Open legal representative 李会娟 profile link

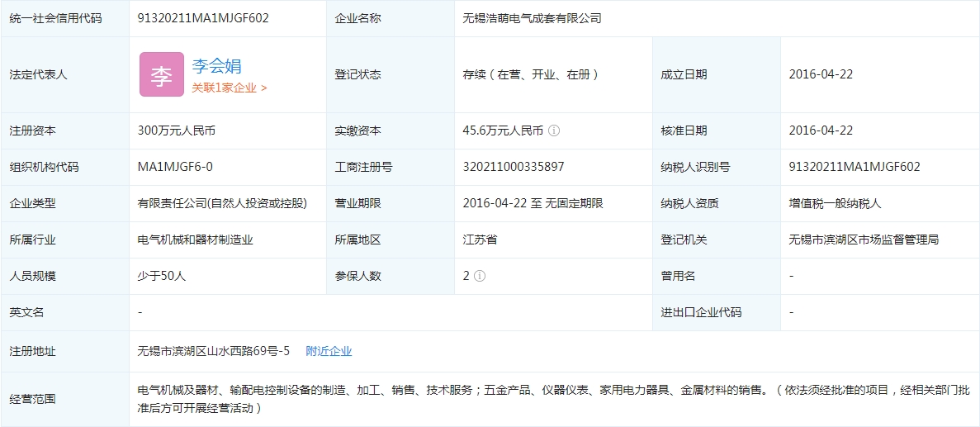click(216, 66)
